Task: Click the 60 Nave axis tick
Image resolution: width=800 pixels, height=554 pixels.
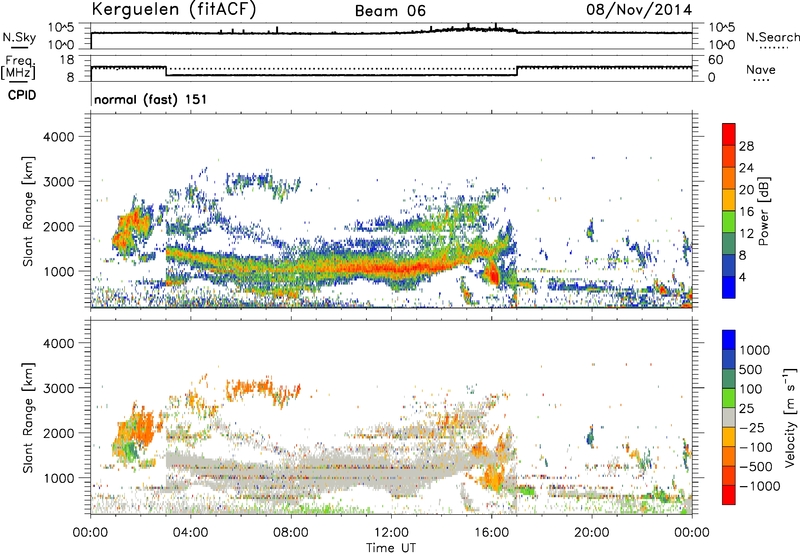Action: (715, 60)
